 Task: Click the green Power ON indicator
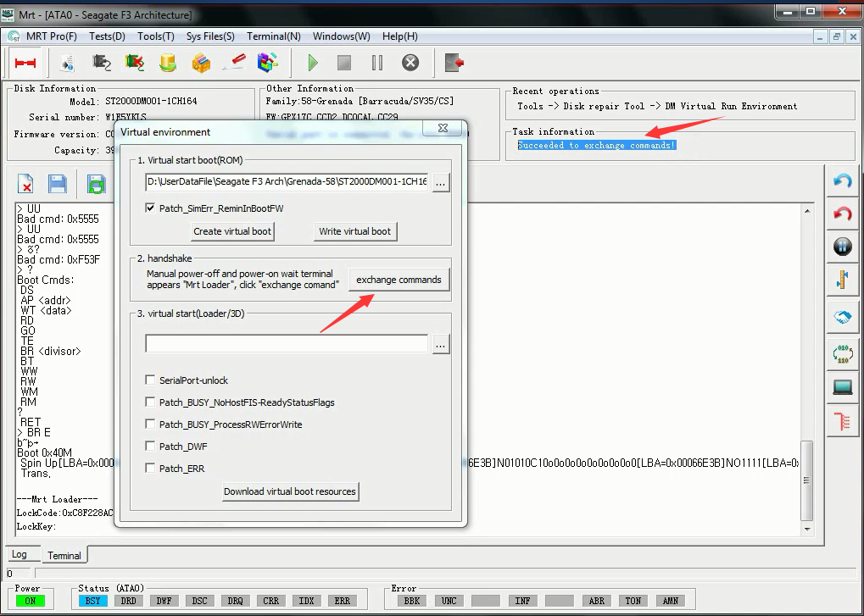point(31,601)
